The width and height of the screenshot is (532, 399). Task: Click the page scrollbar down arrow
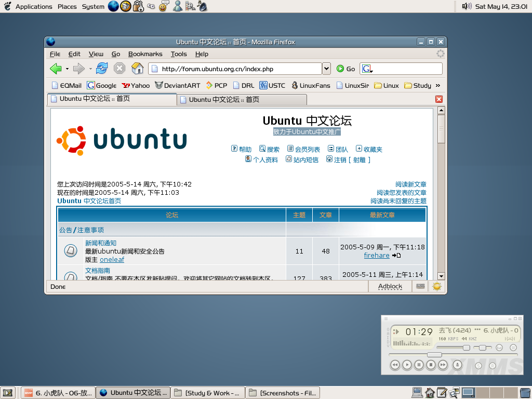pos(441,276)
